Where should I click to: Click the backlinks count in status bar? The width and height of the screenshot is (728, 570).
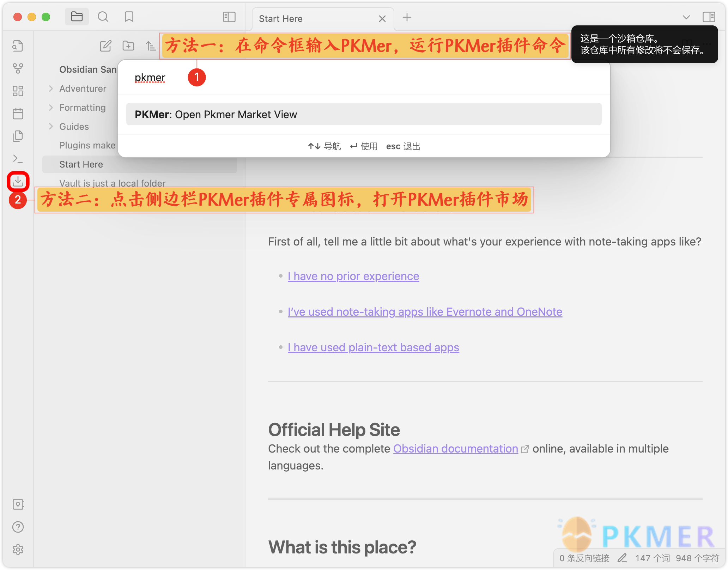tap(584, 558)
